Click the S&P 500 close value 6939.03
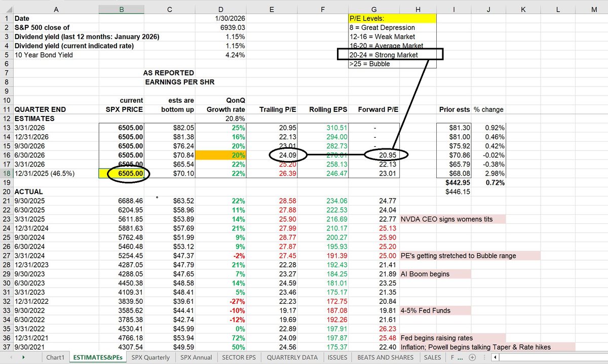Viewport: 608px width, 364px height. tap(221, 27)
